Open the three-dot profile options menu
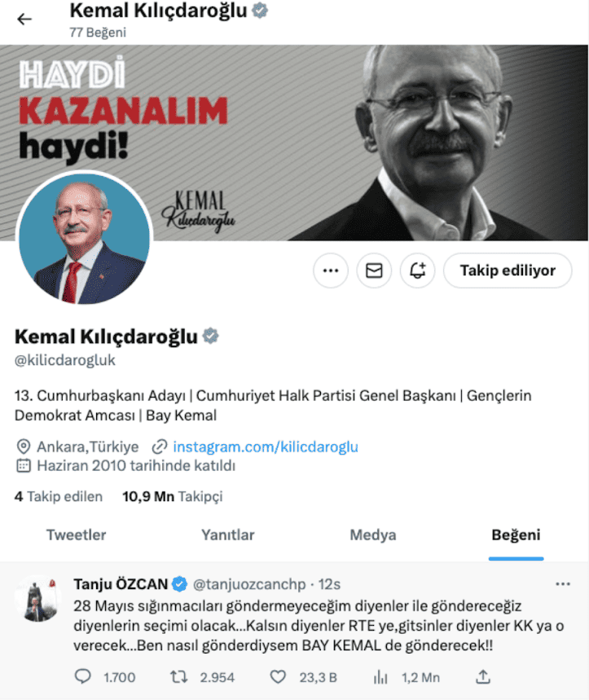Viewport: 589px width, 700px height. tap(331, 271)
